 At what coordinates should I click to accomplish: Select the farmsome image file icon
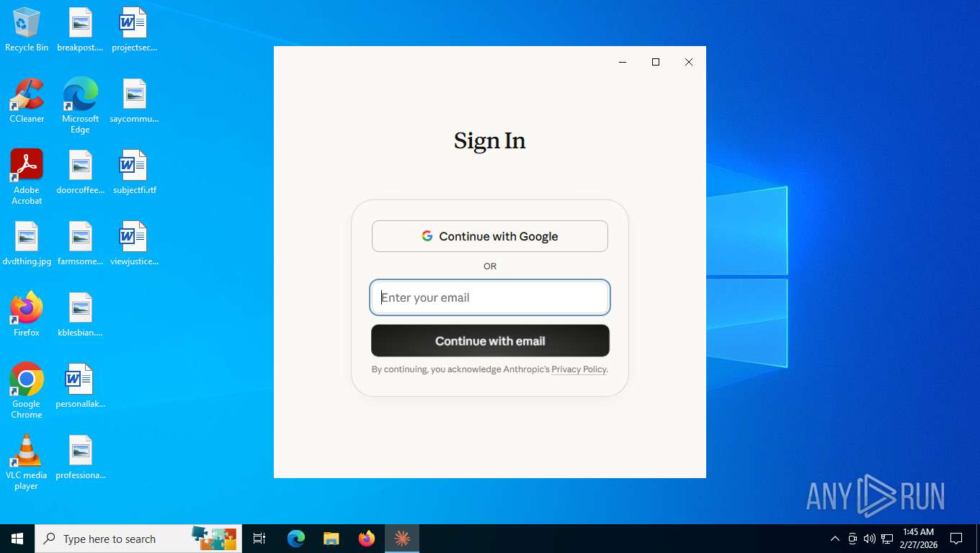[80, 244]
